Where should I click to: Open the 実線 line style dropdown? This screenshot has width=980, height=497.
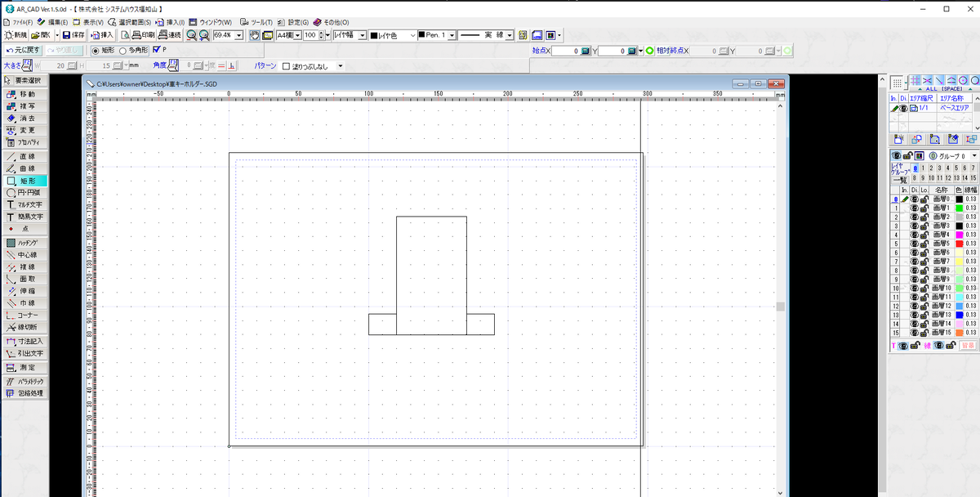510,35
